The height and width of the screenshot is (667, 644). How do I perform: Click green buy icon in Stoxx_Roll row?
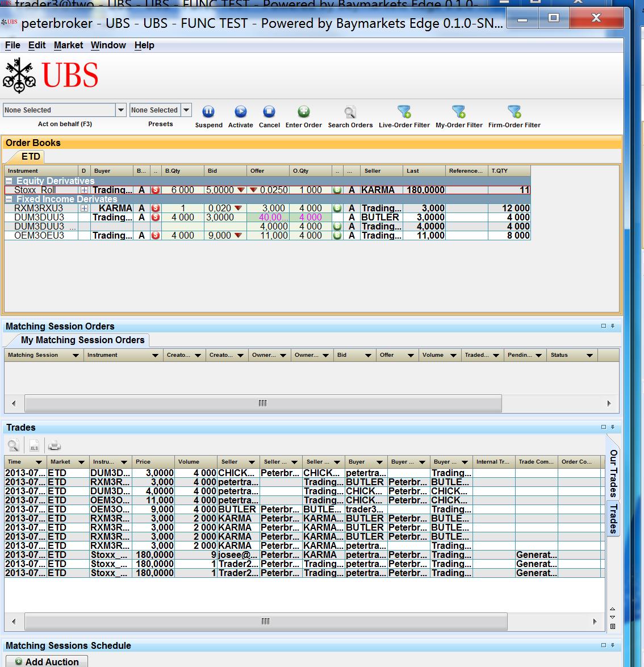[337, 190]
